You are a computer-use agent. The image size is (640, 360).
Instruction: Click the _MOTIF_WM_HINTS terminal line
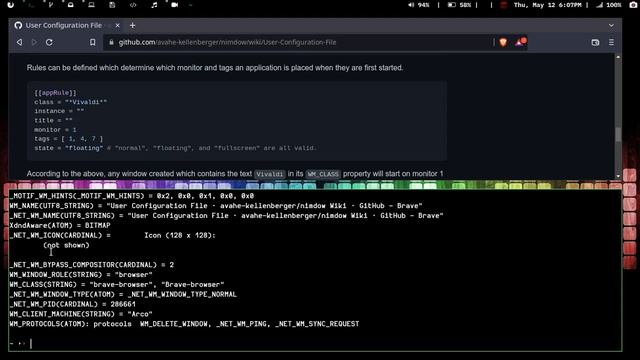pos(131,196)
